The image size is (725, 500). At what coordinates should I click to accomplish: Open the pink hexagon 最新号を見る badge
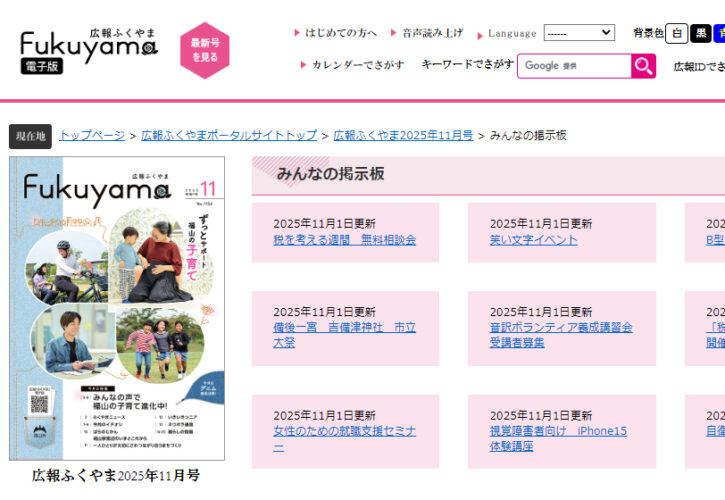tap(205, 50)
